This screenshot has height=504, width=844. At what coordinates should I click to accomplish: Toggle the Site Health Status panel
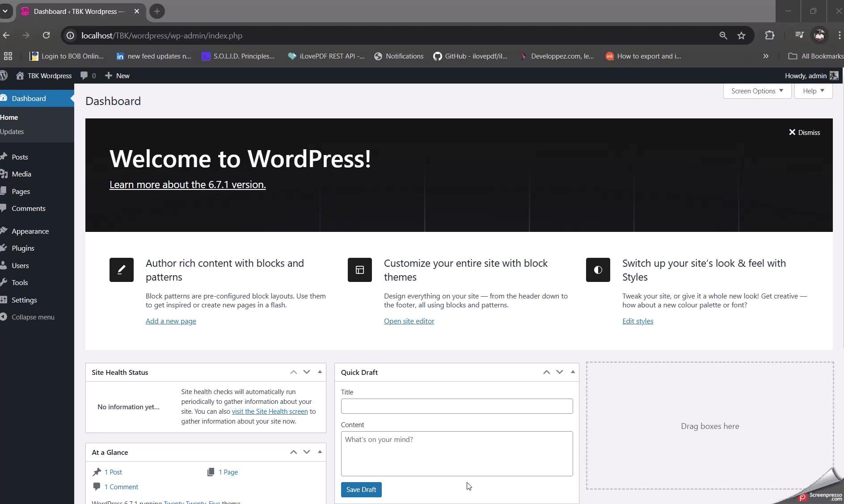point(320,372)
